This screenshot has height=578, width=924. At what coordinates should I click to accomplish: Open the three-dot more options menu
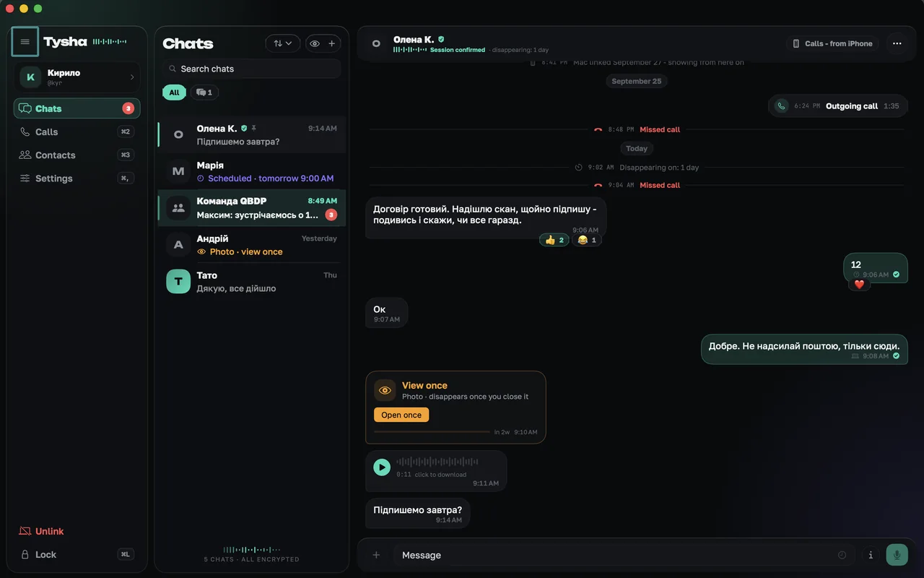[x=897, y=43]
